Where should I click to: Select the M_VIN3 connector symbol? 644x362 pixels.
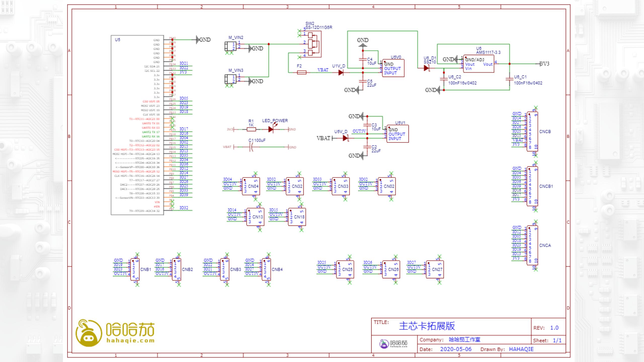pos(230,79)
